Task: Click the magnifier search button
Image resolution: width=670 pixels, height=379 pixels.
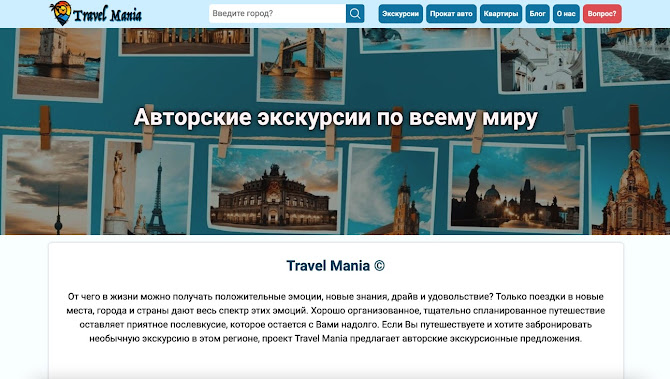Action: [x=355, y=14]
